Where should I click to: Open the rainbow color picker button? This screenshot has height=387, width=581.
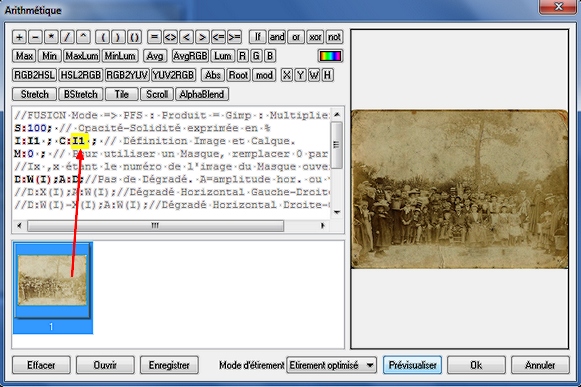[x=330, y=56]
